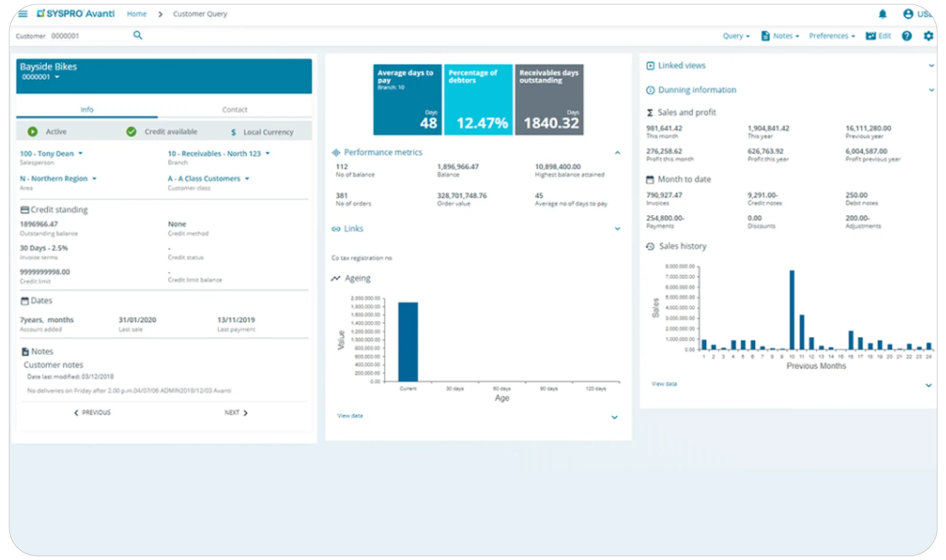Expand the Linked views section chevron
The image size is (946, 560).
pos(931,66)
